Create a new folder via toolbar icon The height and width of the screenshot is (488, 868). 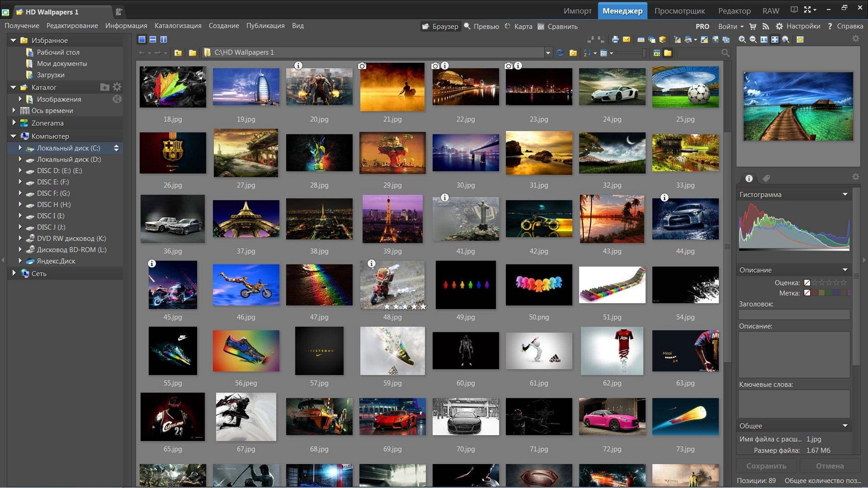click(x=193, y=53)
